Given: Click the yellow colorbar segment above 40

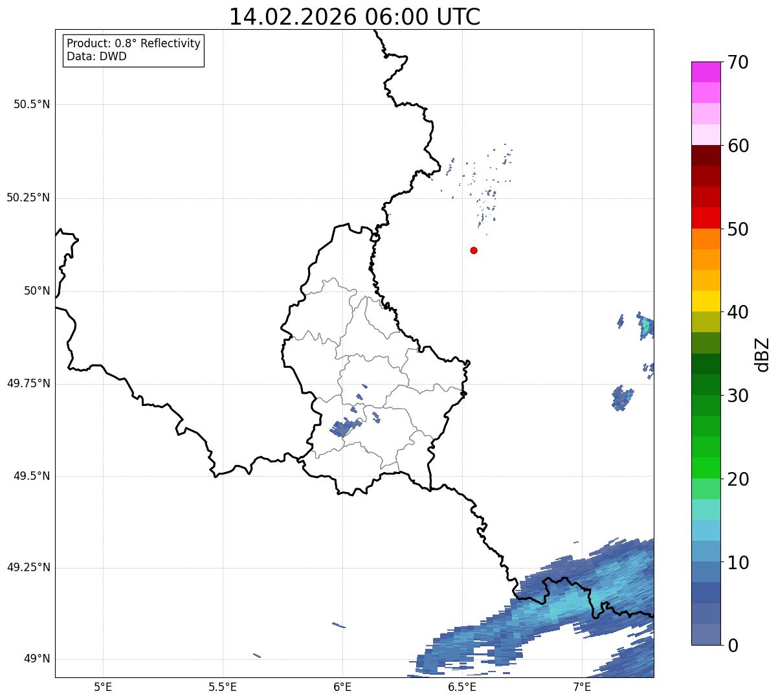Looking at the screenshot, I should coord(706,301).
